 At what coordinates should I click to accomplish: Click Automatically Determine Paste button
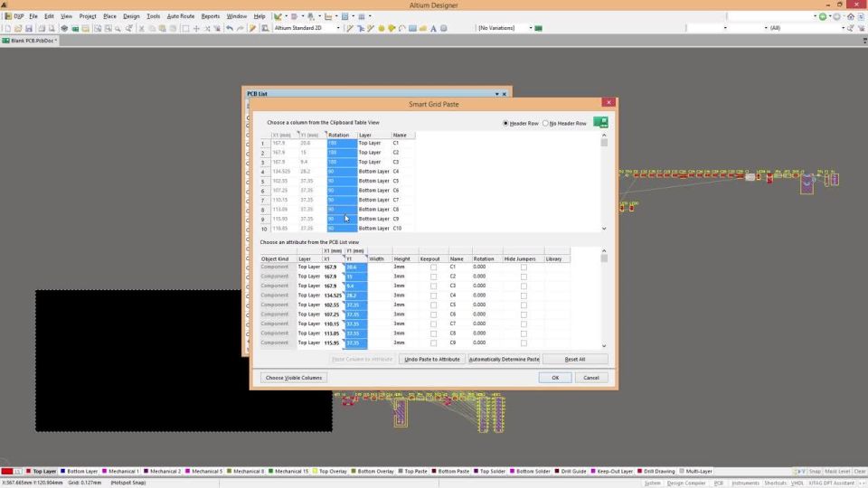point(504,359)
